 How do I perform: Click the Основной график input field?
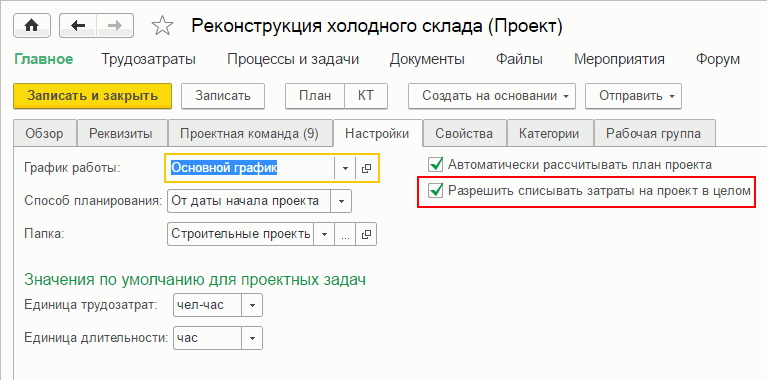[x=250, y=168]
